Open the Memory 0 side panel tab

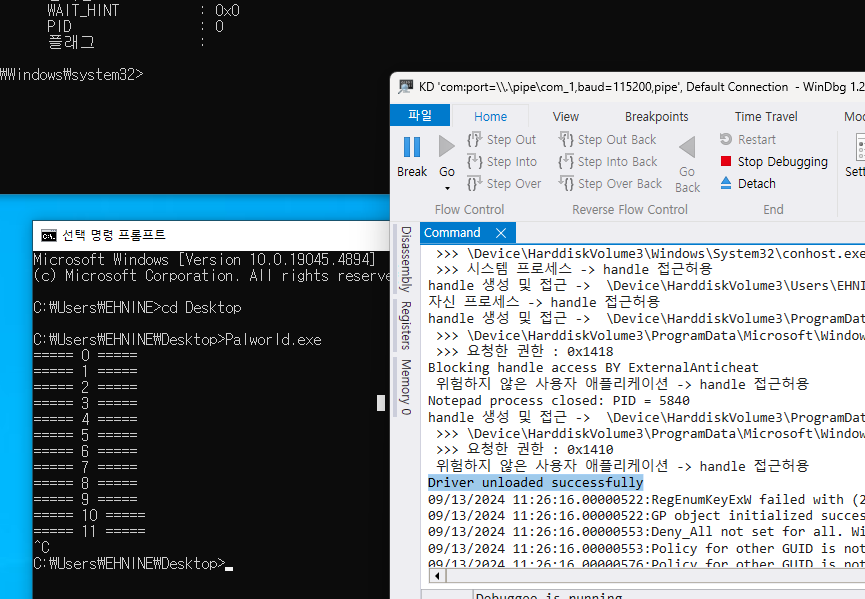click(x=406, y=387)
